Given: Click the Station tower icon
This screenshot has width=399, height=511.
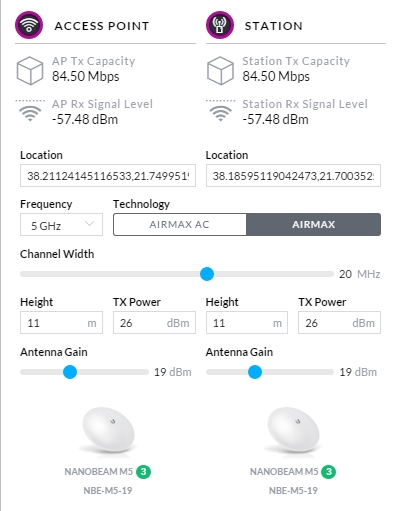Looking at the screenshot, I should pyautogui.click(x=220, y=25).
